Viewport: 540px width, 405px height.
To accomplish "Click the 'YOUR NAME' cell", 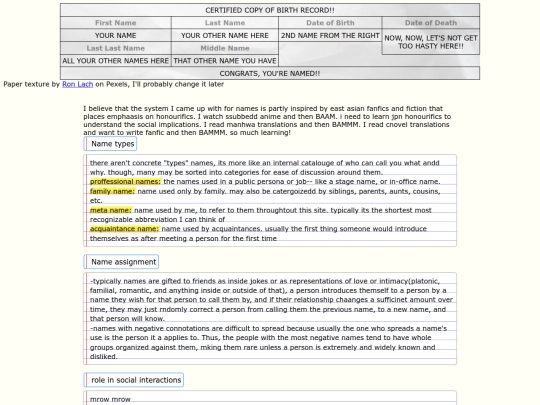I will point(116,35).
